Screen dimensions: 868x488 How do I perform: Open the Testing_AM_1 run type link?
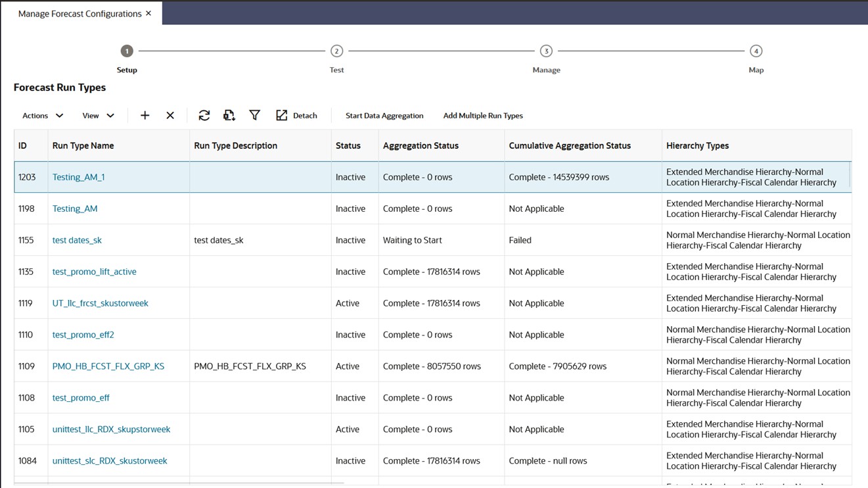point(78,178)
